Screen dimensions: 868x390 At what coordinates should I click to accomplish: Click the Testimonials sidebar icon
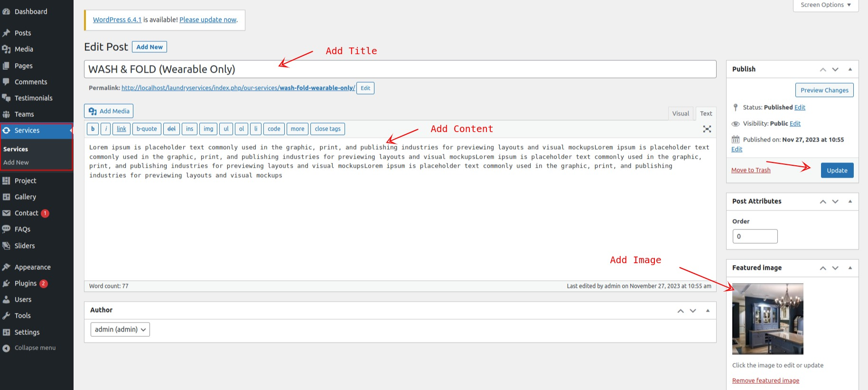(x=6, y=98)
